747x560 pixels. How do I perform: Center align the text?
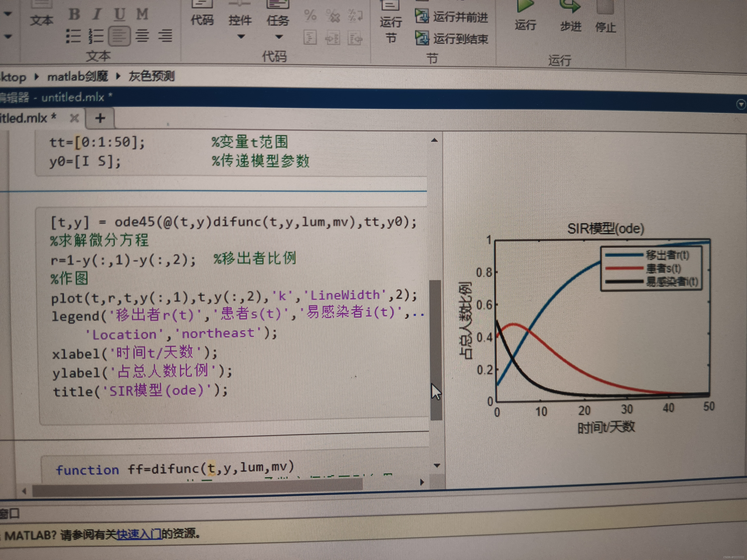142,35
